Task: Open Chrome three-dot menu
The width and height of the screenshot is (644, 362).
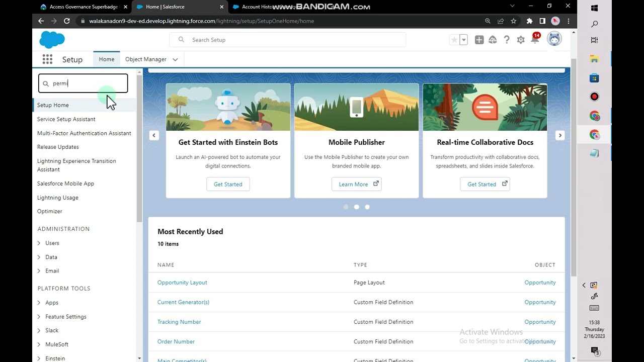Action: [x=569, y=21]
